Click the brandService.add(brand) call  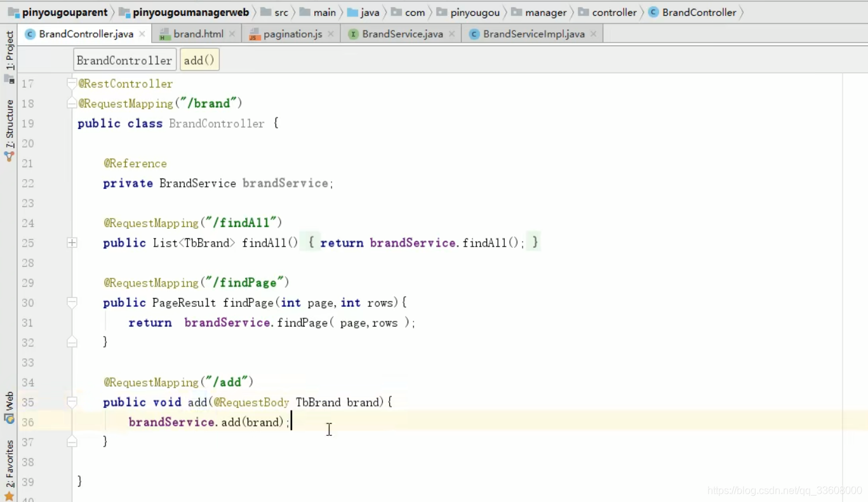[x=210, y=422]
